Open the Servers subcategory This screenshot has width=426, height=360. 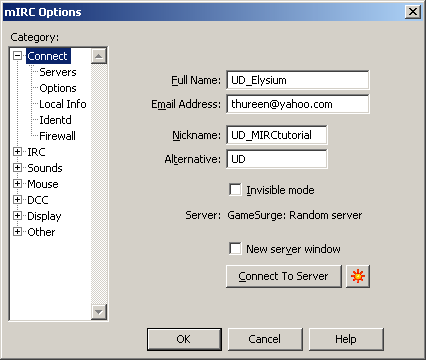58,72
